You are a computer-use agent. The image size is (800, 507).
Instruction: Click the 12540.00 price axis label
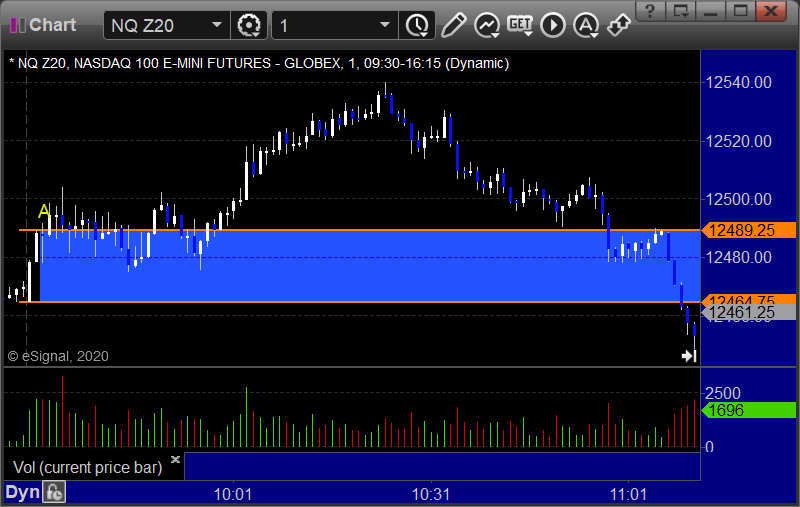pos(738,82)
